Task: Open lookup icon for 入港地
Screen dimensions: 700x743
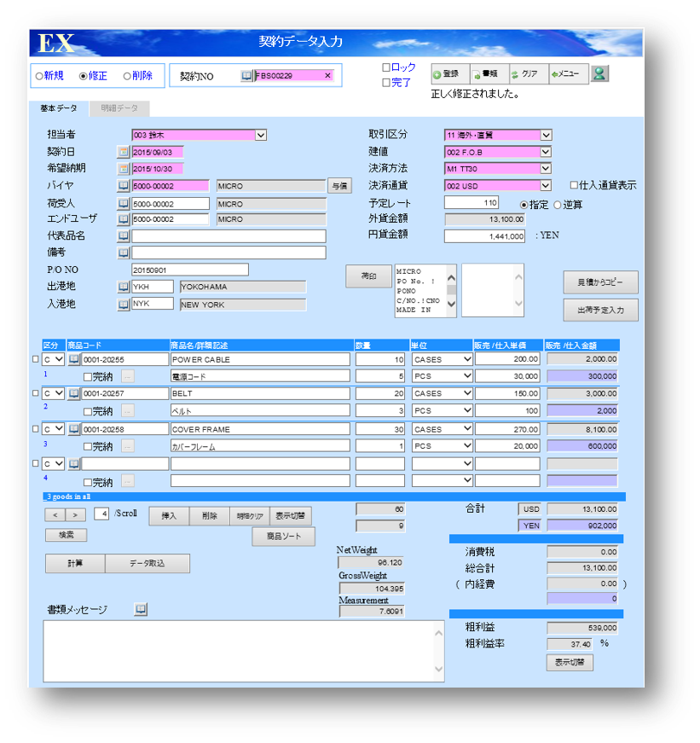Action: [x=123, y=305]
